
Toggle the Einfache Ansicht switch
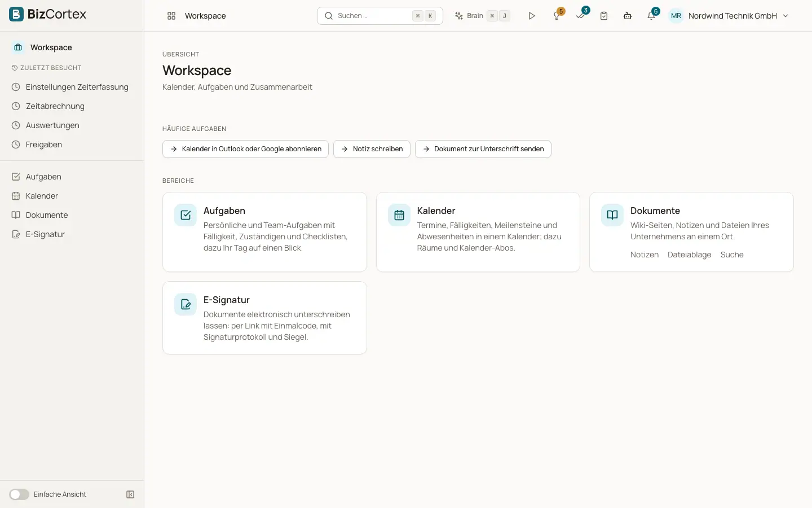(19, 494)
